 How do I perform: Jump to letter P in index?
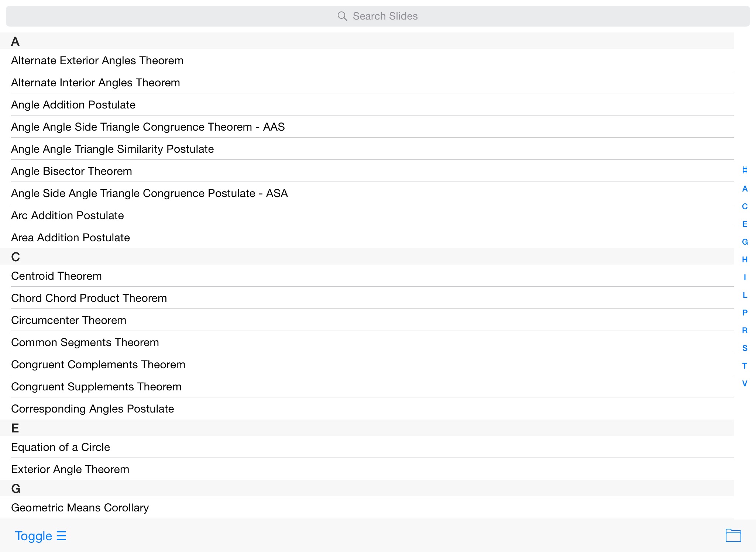pyautogui.click(x=745, y=313)
